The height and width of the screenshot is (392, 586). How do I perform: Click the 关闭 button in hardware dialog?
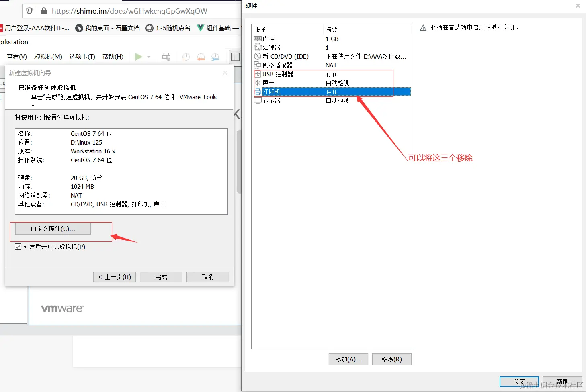click(x=519, y=382)
